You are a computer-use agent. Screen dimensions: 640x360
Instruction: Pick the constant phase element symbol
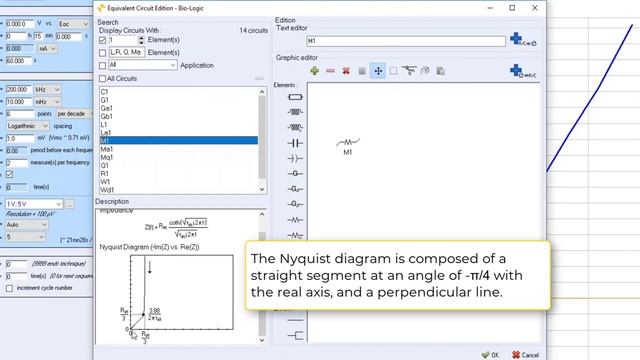click(295, 158)
